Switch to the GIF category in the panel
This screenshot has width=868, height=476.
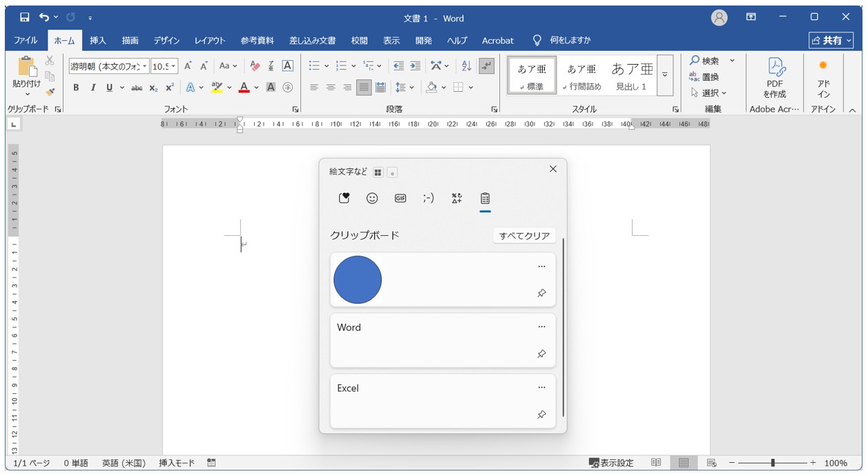(x=401, y=199)
